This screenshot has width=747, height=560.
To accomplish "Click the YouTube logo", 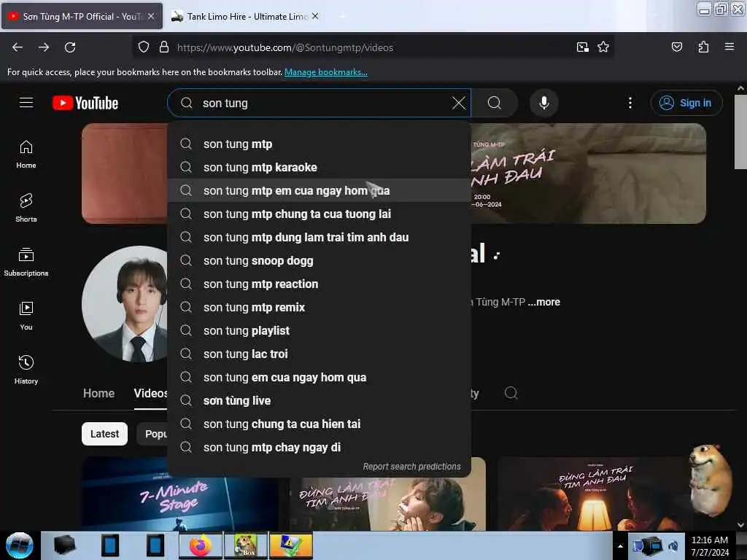I will pyautogui.click(x=85, y=103).
